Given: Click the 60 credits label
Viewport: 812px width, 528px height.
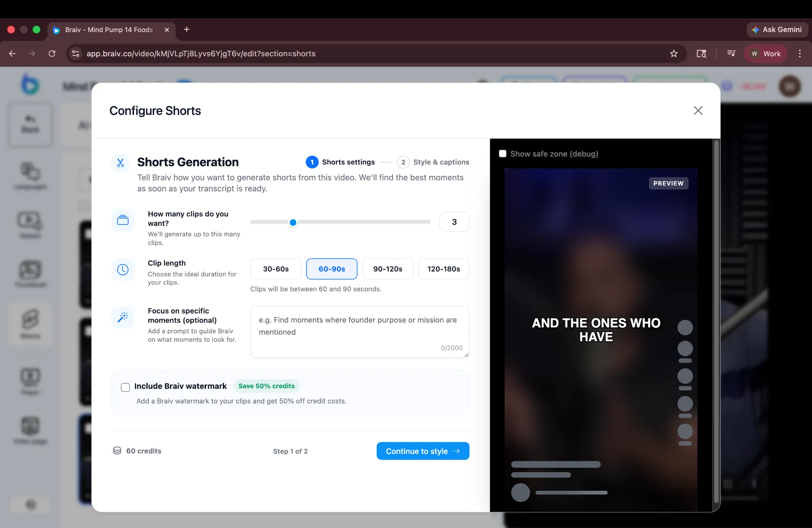Looking at the screenshot, I should [x=144, y=451].
